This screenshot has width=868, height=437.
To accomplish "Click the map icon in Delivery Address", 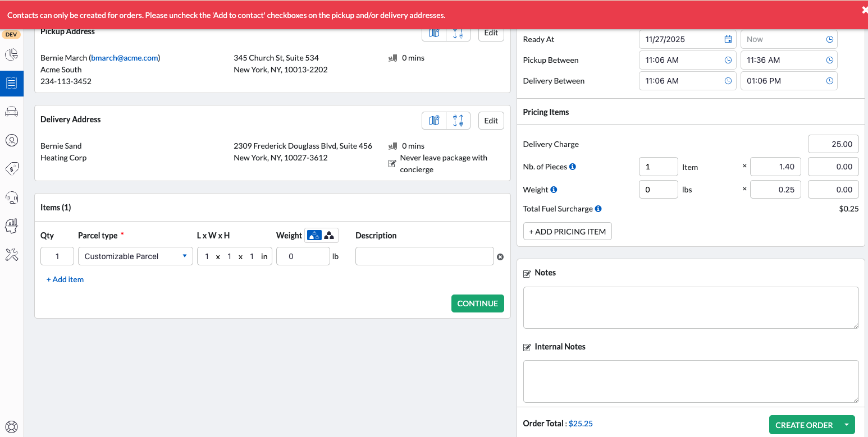I will click(434, 120).
